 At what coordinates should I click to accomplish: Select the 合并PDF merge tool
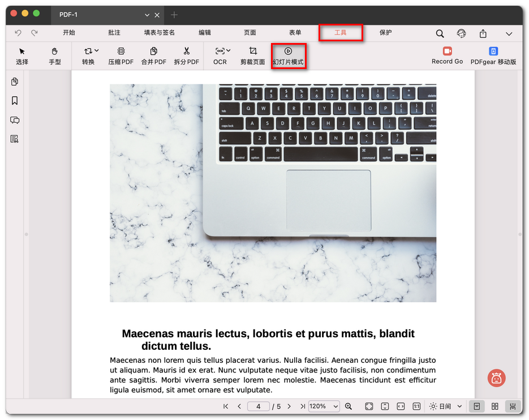point(153,55)
